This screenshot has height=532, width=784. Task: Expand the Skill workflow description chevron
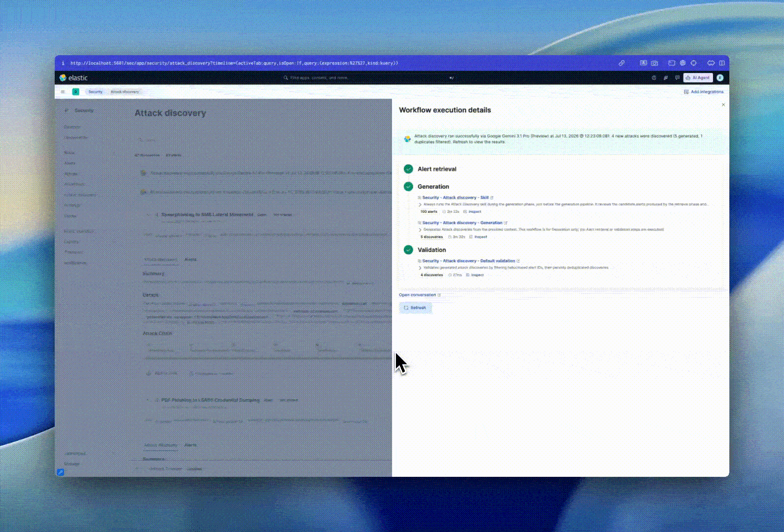click(x=420, y=204)
